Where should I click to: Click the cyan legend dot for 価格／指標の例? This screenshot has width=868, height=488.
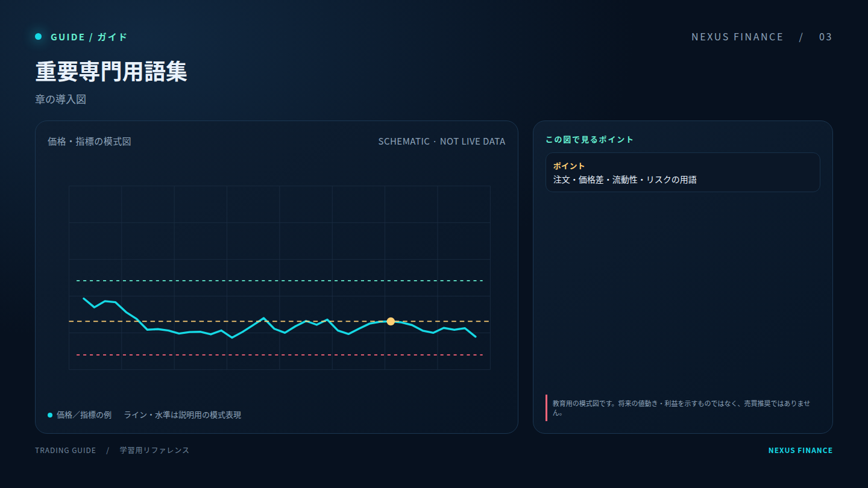[50, 415]
